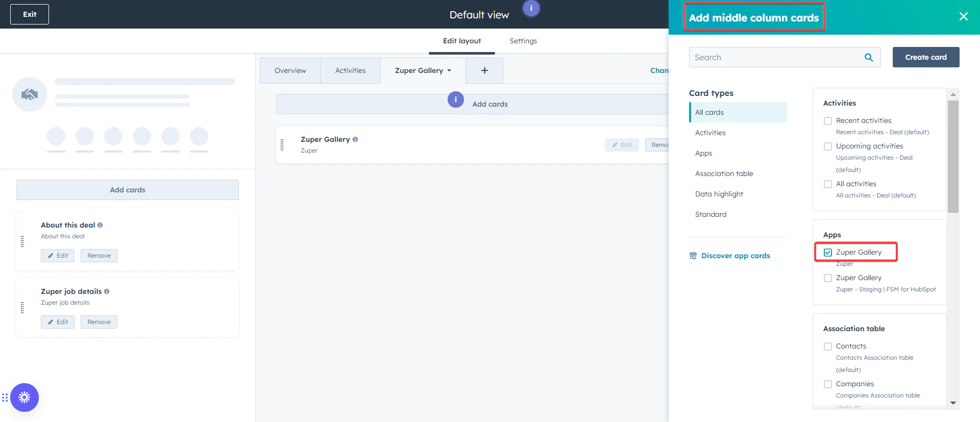Check Zuper Gallery Staging checkbox
Screen dimensions: 980x422
tap(828, 278)
